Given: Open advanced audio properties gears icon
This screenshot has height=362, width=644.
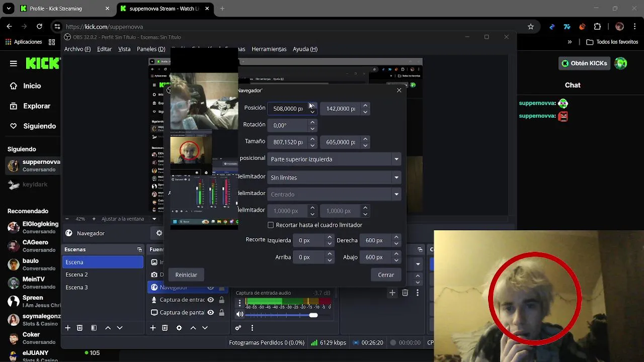Looking at the screenshot, I should 238,328.
